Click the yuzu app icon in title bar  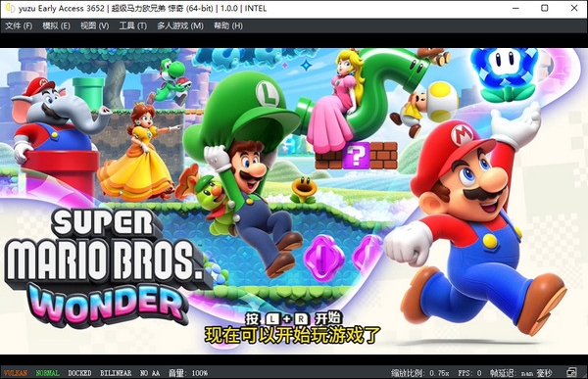coord(10,8)
